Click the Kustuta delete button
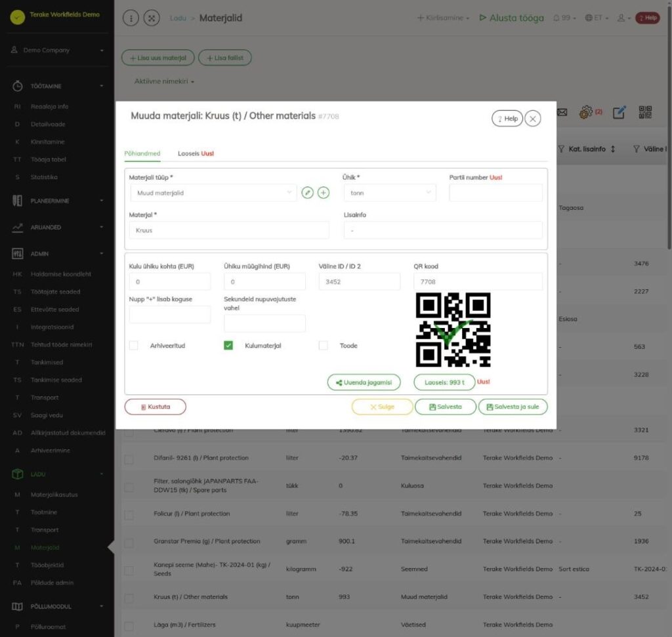The image size is (672, 637). click(x=155, y=407)
